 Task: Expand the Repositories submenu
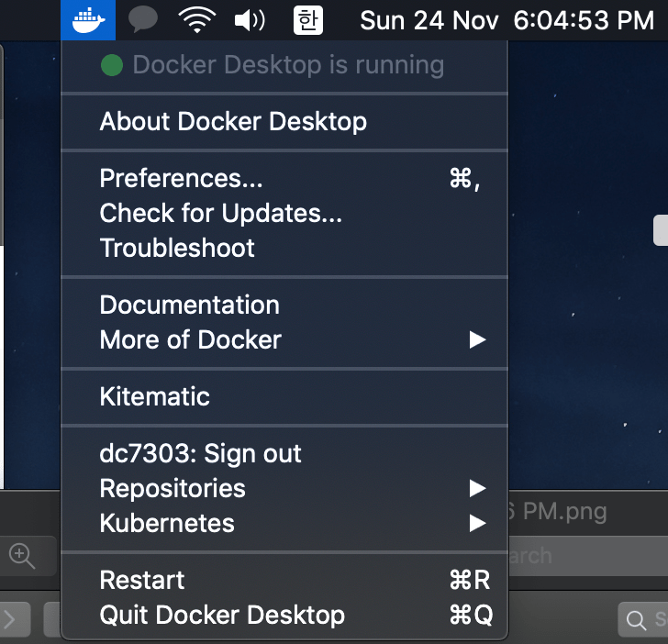[284, 488]
